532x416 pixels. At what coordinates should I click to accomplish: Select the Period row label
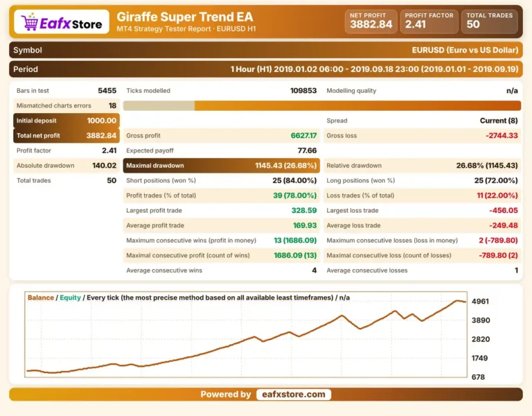[x=26, y=69]
